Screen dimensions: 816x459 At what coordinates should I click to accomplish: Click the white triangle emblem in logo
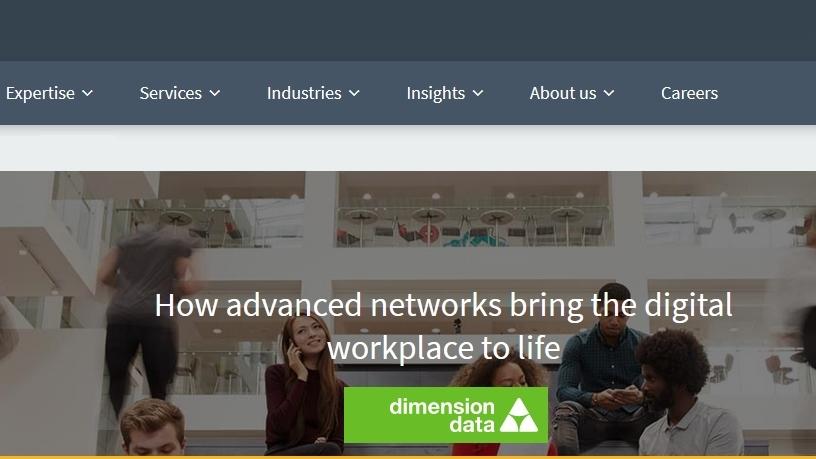519,415
